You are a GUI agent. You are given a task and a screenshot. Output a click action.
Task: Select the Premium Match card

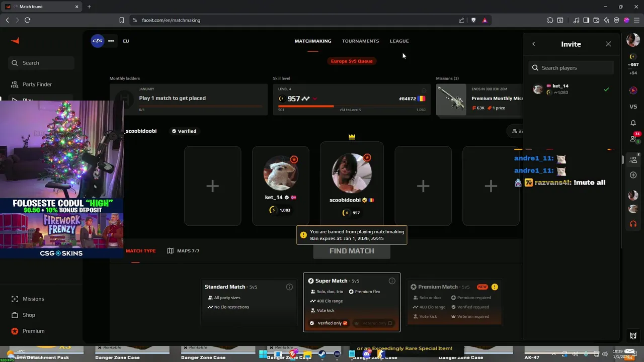[x=454, y=302]
